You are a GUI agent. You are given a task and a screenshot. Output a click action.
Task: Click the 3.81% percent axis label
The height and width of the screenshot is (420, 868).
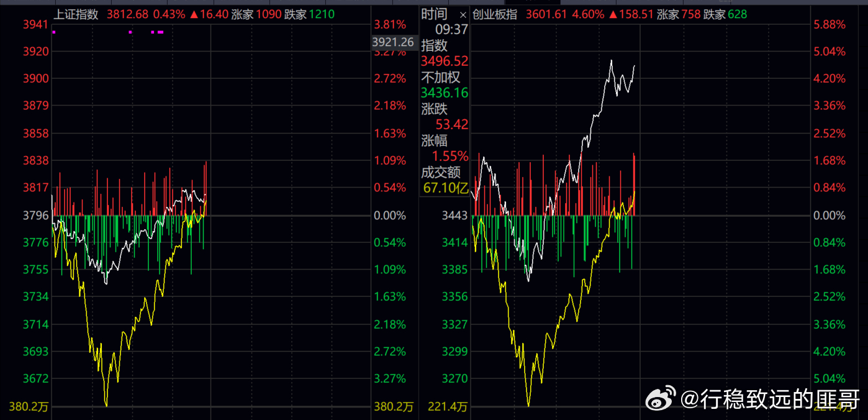pos(390,24)
